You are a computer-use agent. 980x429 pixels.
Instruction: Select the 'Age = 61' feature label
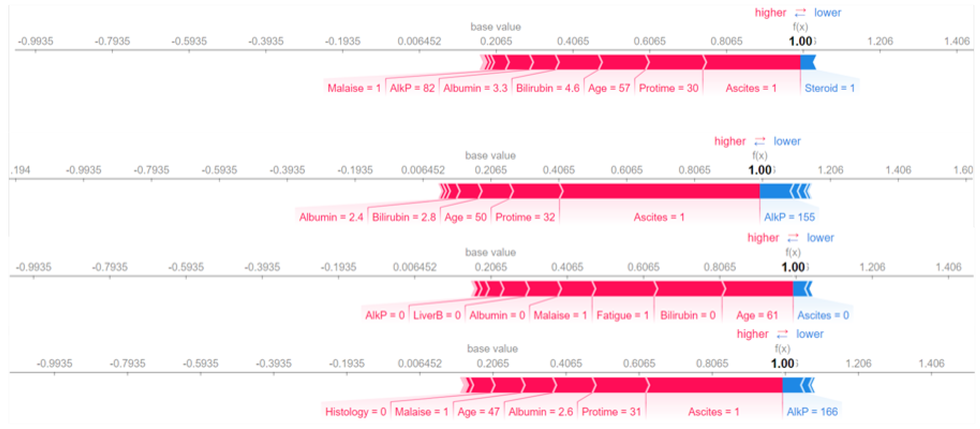[x=757, y=315]
